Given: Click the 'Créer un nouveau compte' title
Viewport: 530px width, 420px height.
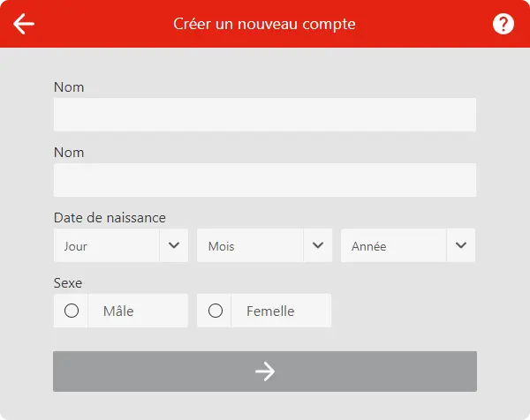Looking at the screenshot, I should (265, 24).
